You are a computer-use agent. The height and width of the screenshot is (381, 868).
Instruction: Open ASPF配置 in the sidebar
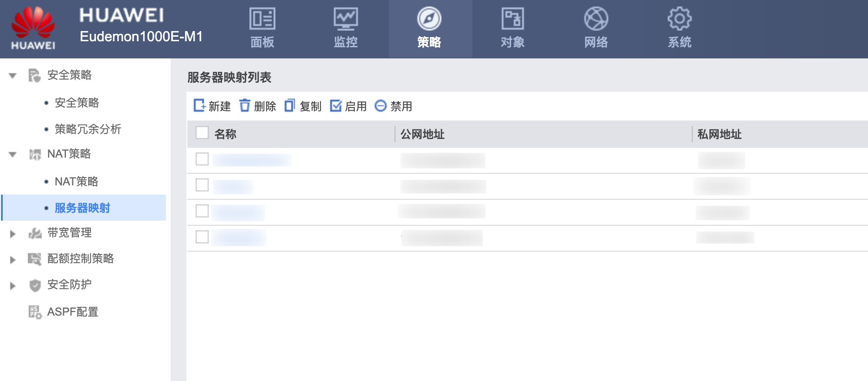(x=72, y=312)
